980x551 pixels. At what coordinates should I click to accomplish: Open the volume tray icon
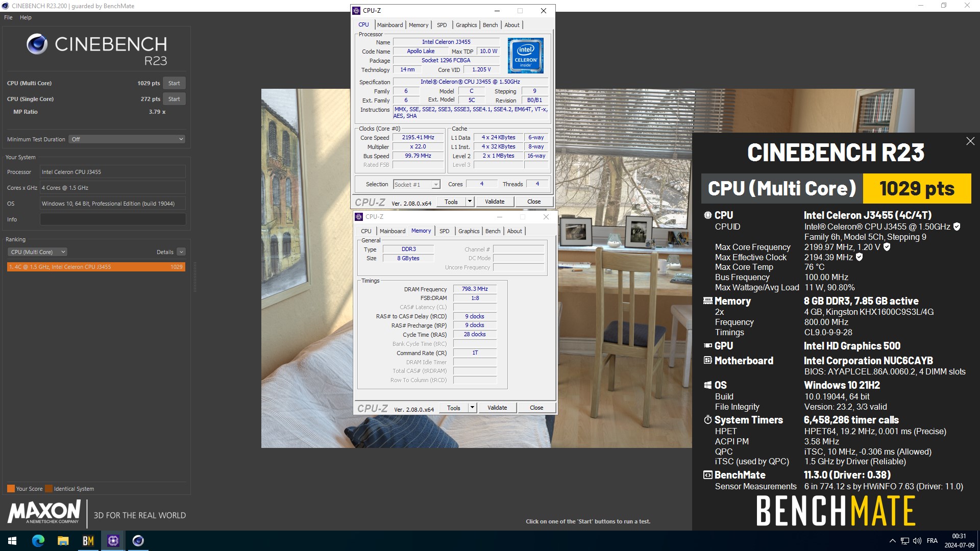point(917,541)
